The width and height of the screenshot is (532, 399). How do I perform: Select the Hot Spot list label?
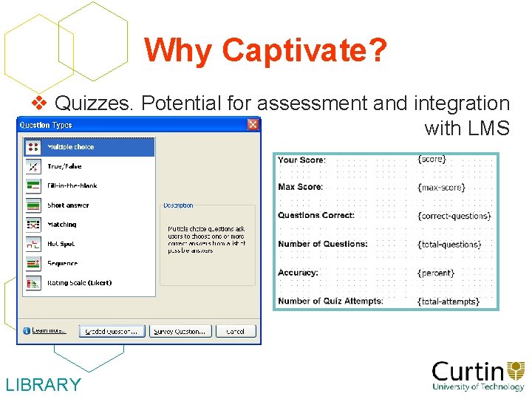tap(61, 244)
